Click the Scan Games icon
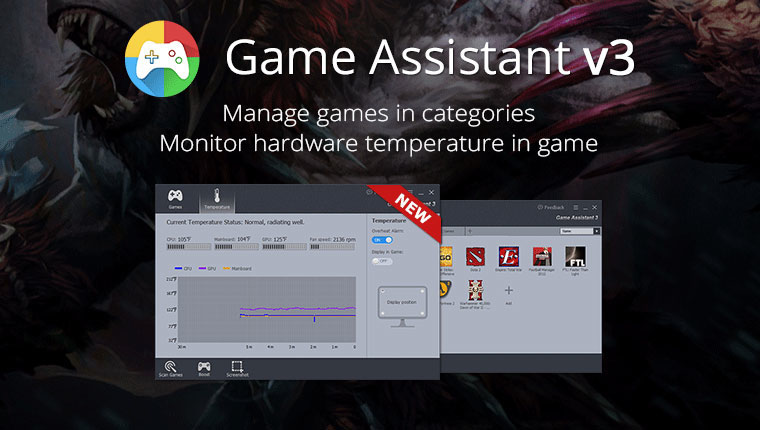Viewport: 760px width, 430px height. (x=171, y=366)
